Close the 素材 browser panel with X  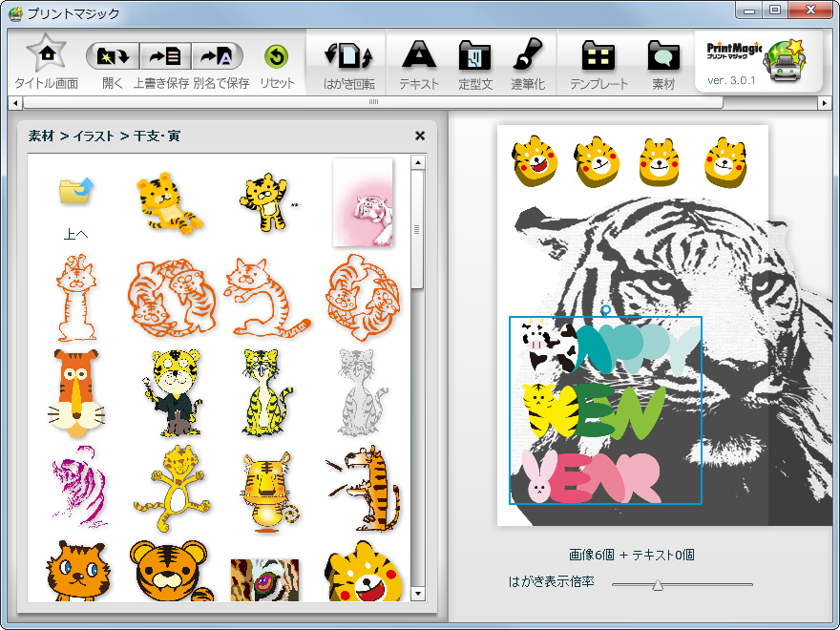(x=420, y=136)
